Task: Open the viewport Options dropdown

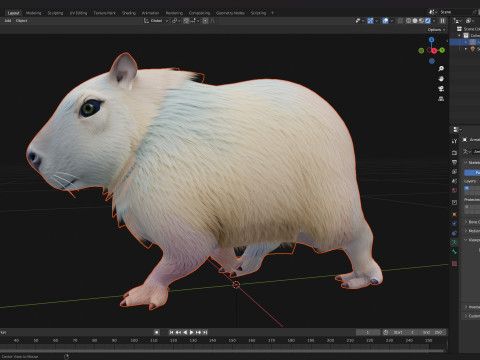Action: (436, 30)
